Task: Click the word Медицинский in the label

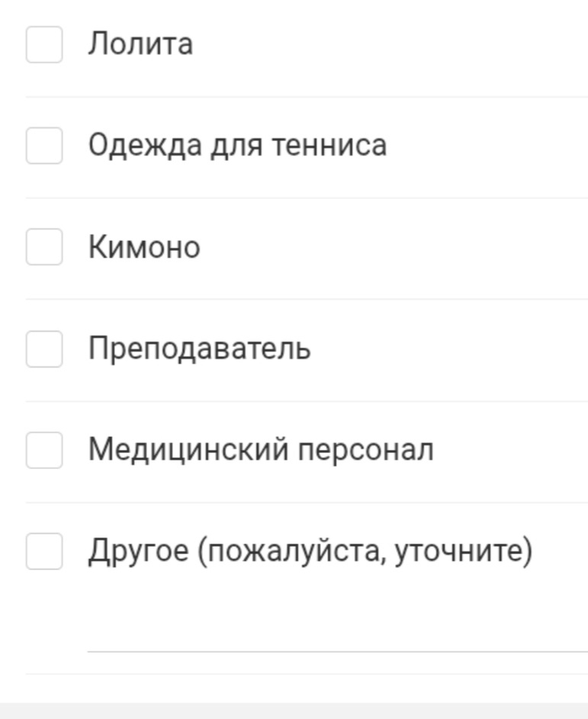Action: tap(188, 450)
